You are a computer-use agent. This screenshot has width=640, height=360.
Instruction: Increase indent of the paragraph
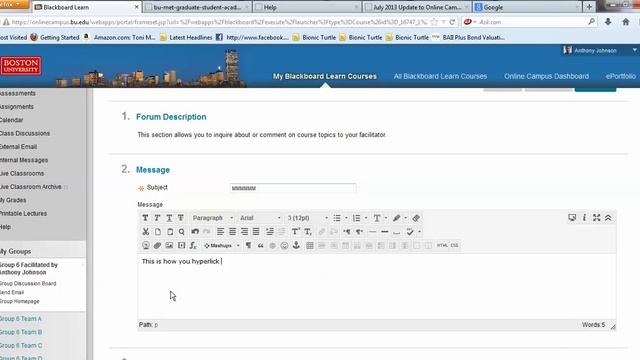pos(269,232)
